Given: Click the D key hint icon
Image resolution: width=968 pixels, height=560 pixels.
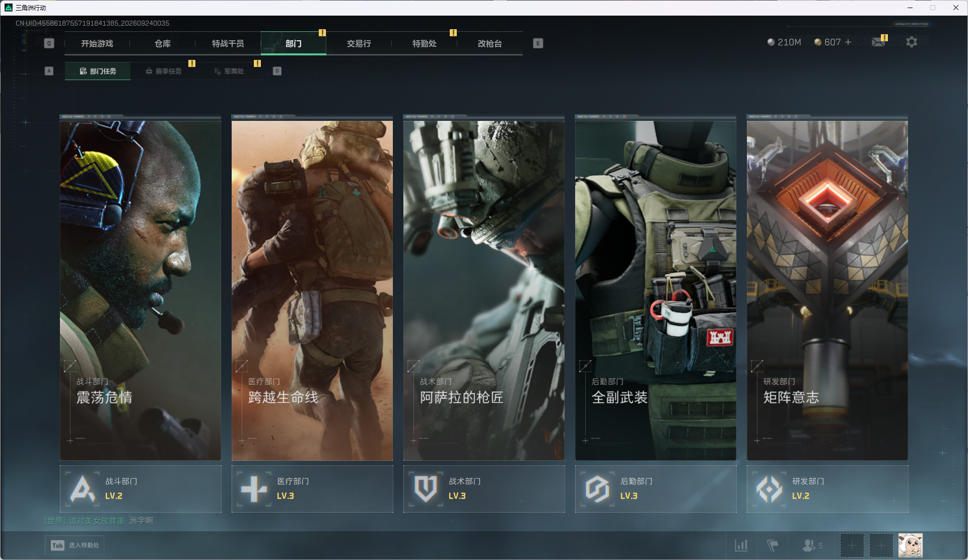Looking at the screenshot, I should (277, 71).
